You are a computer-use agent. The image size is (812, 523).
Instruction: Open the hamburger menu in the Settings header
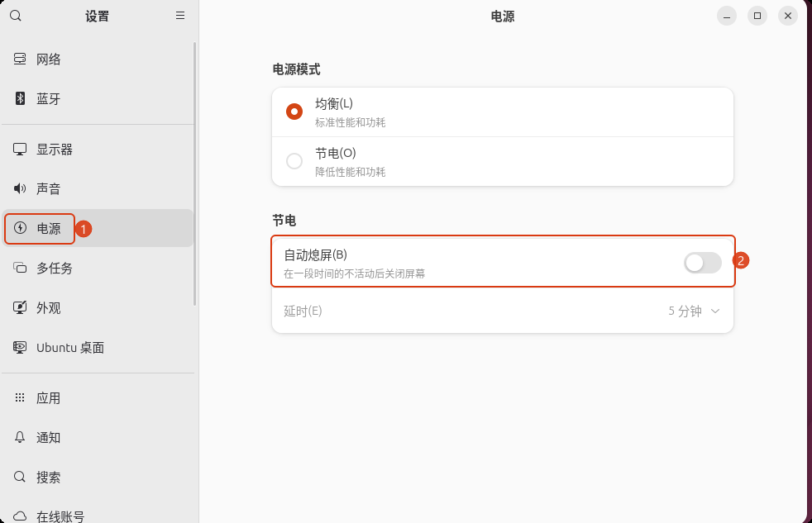(180, 16)
